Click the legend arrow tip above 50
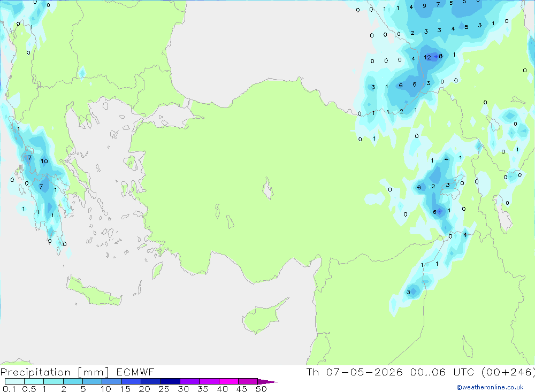The width and height of the screenshot is (535, 392). point(267,381)
